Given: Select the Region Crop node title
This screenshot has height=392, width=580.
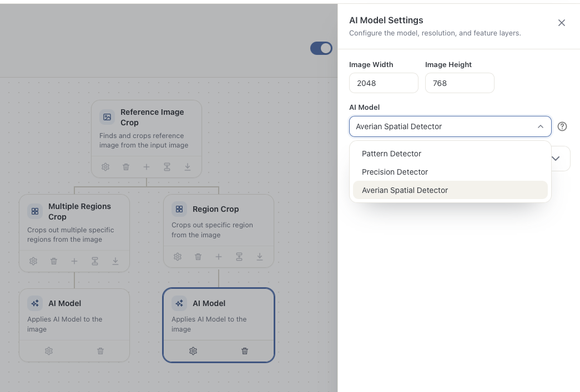Looking at the screenshot, I should click(x=216, y=209).
